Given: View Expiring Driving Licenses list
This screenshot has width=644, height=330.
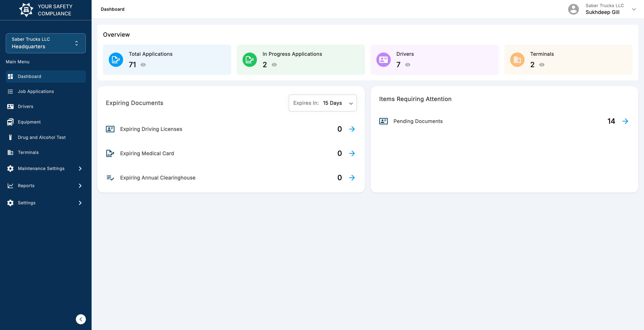Looking at the screenshot, I should coord(352,129).
